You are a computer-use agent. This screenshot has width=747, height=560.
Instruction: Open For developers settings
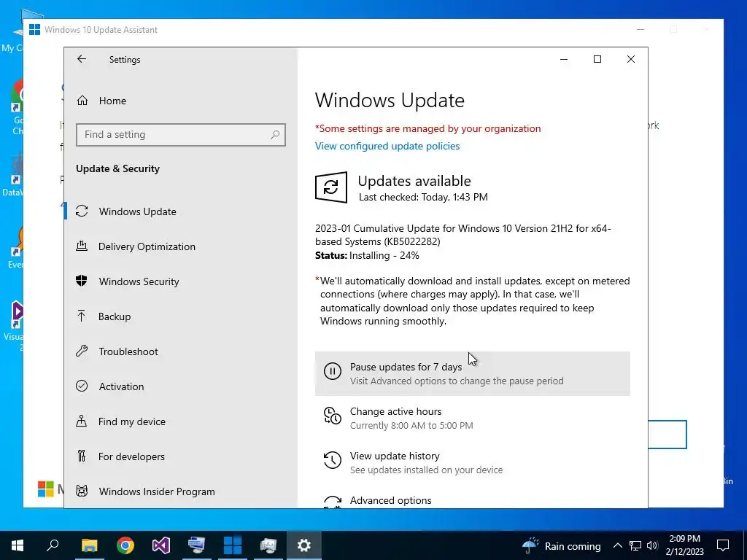181,456
